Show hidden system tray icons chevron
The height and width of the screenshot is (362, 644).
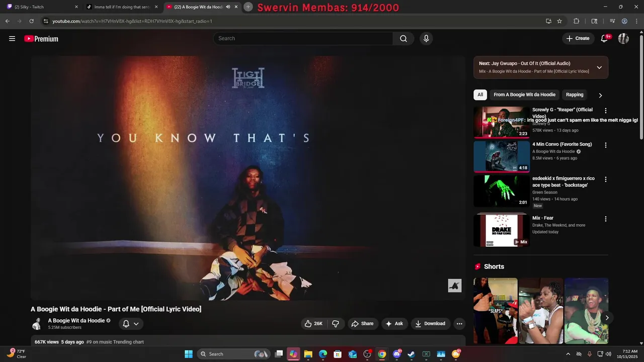click(x=568, y=354)
